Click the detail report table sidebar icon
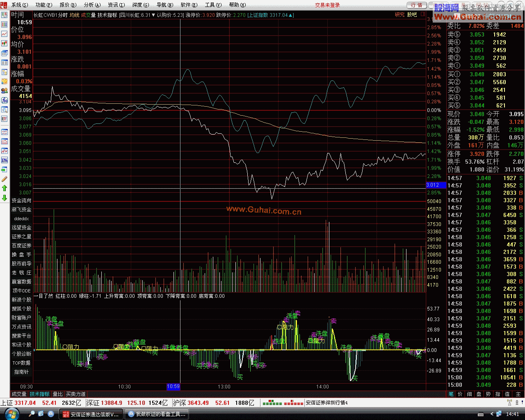Screen dimensions: 525x420 [x=5, y=63]
